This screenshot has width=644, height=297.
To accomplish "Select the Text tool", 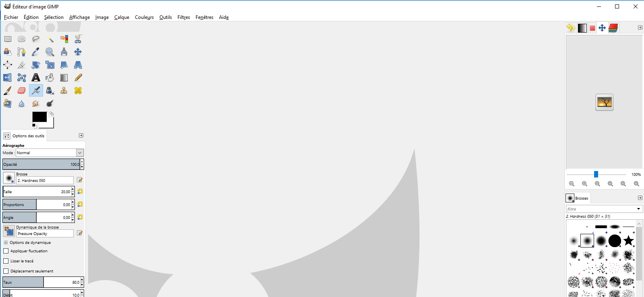I will pos(36,78).
